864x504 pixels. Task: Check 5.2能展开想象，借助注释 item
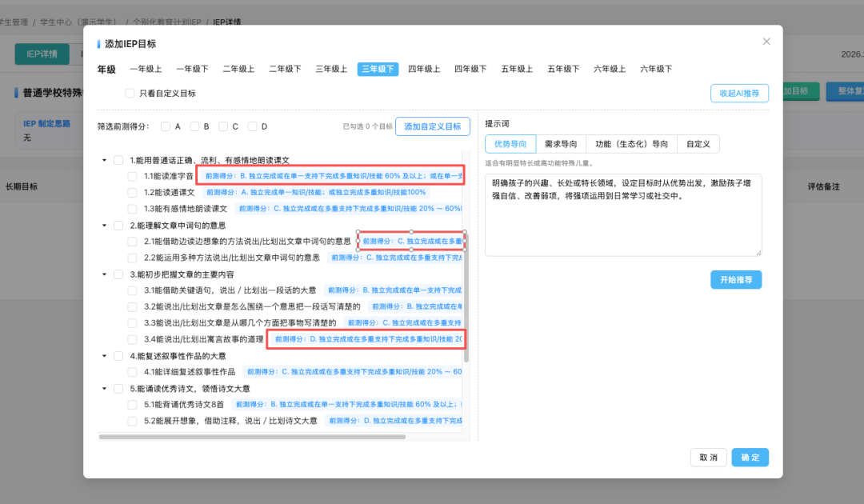point(132,421)
